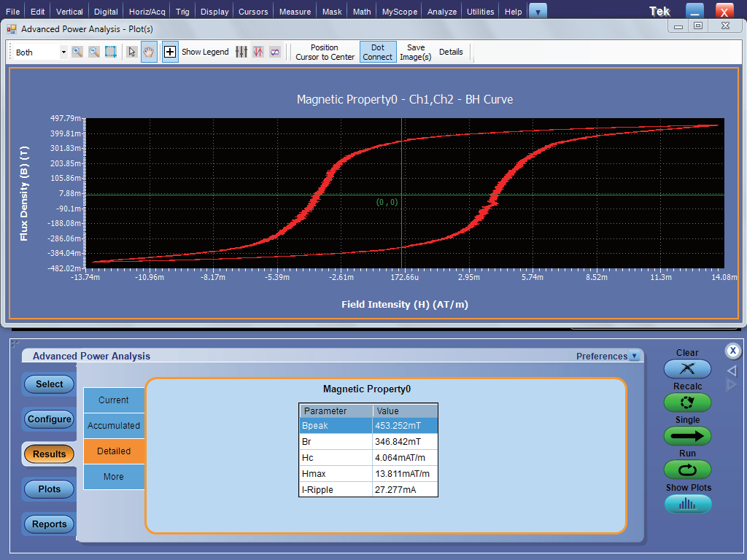The image size is (747, 560).
Task: Open the MyScope menu
Action: 399,12
